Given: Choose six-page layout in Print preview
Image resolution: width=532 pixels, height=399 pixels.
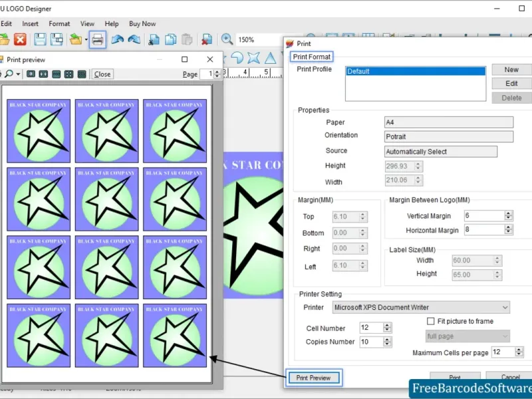Looking at the screenshot, I should 82,74.
